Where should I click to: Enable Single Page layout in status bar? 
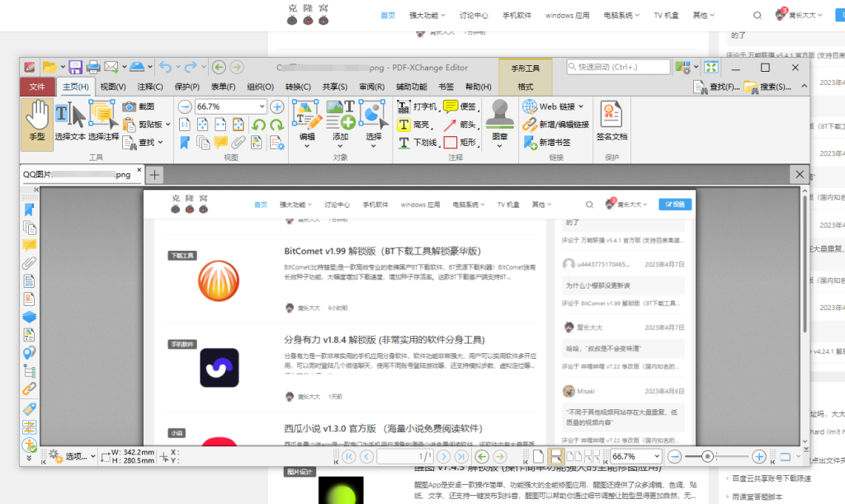pos(538,457)
